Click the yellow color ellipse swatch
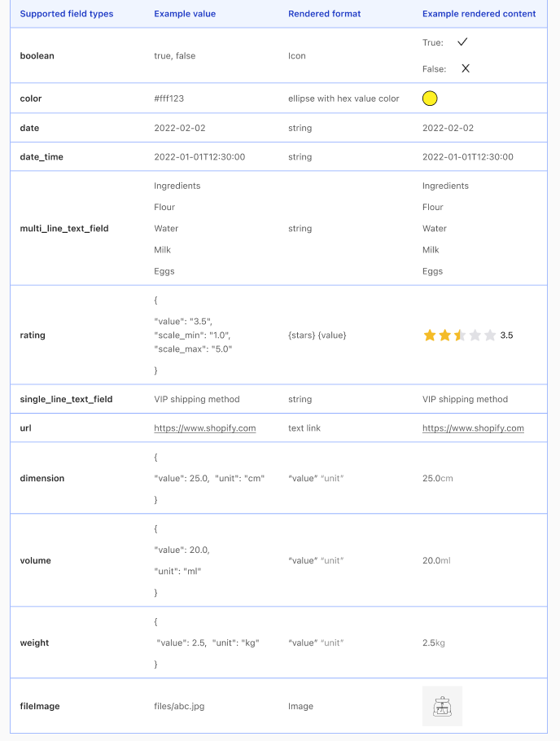This screenshot has height=741, width=560. point(430,99)
